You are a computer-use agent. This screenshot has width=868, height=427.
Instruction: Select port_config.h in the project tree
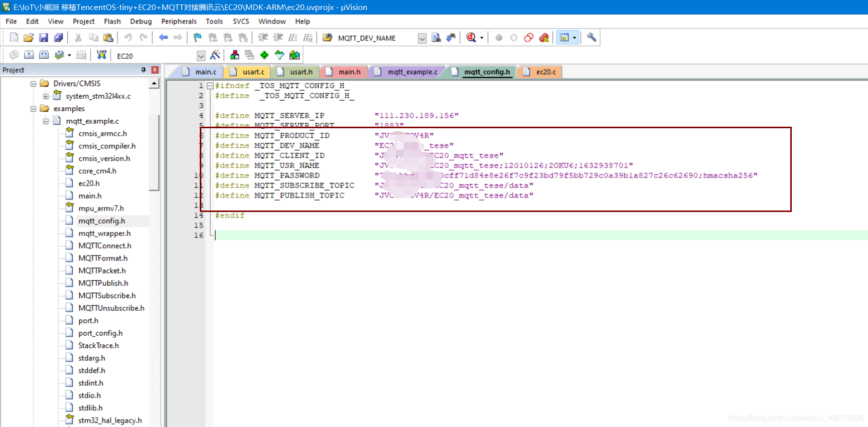(100, 333)
